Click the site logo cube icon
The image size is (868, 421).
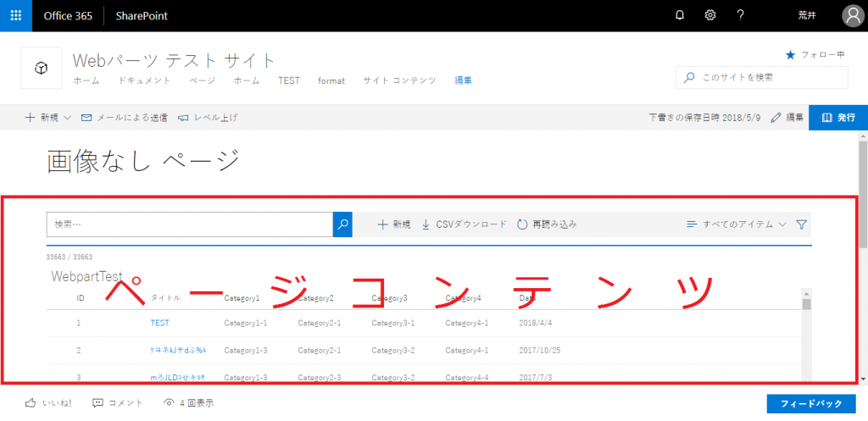coord(40,69)
